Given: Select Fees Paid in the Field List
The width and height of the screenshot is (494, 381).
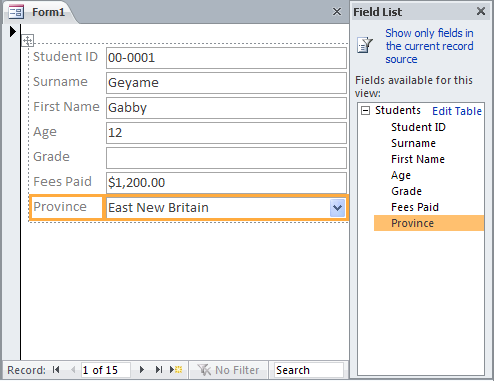Looking at the screenshot, I should click(x=415, y=207).
